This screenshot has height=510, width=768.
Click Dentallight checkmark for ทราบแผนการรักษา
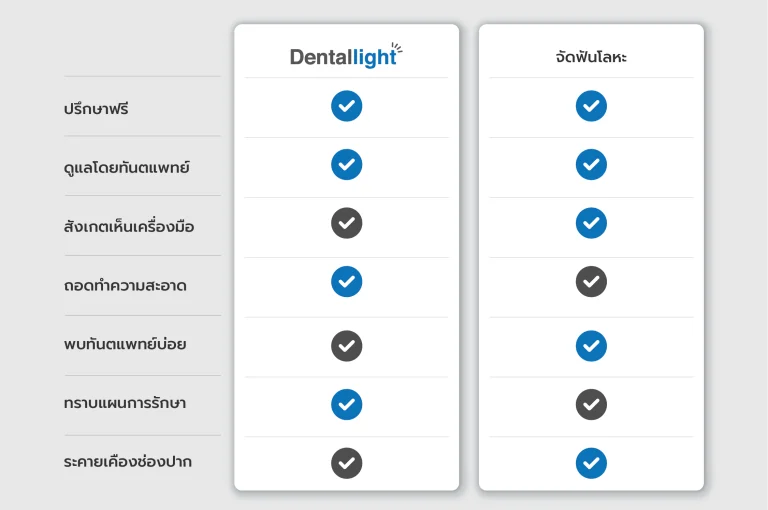point(346,405)
